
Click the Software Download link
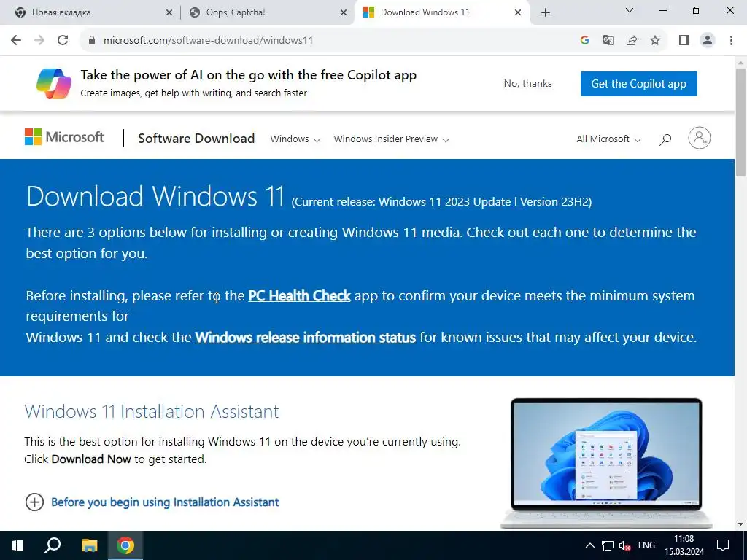(196, 138)
